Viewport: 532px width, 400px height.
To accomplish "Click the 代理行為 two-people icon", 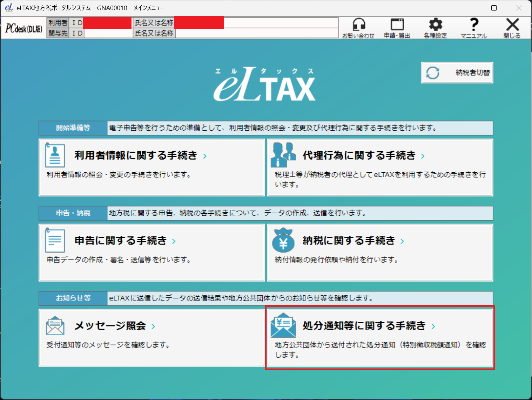I will tap(283, 155).
